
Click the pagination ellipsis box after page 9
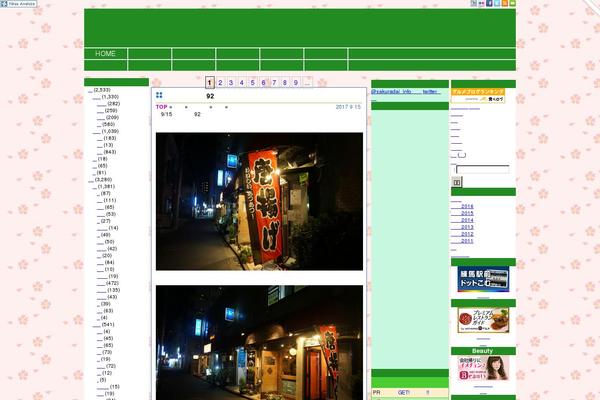click(307, 82)
